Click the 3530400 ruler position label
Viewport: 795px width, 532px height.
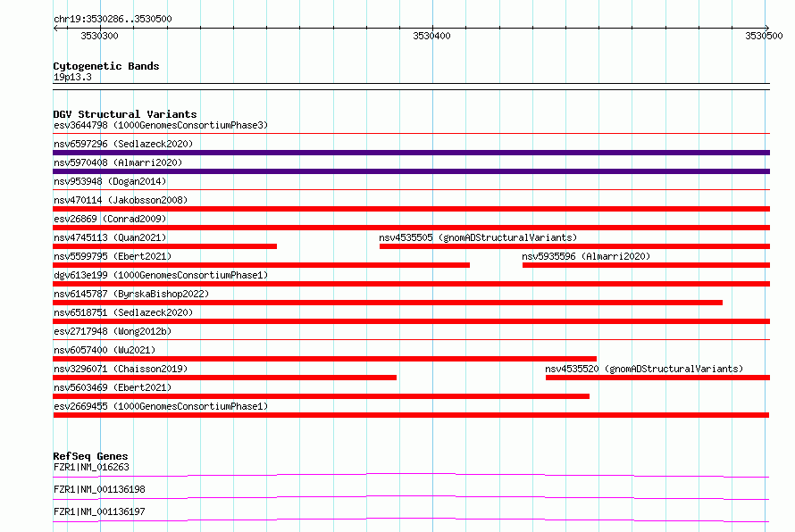431,36
